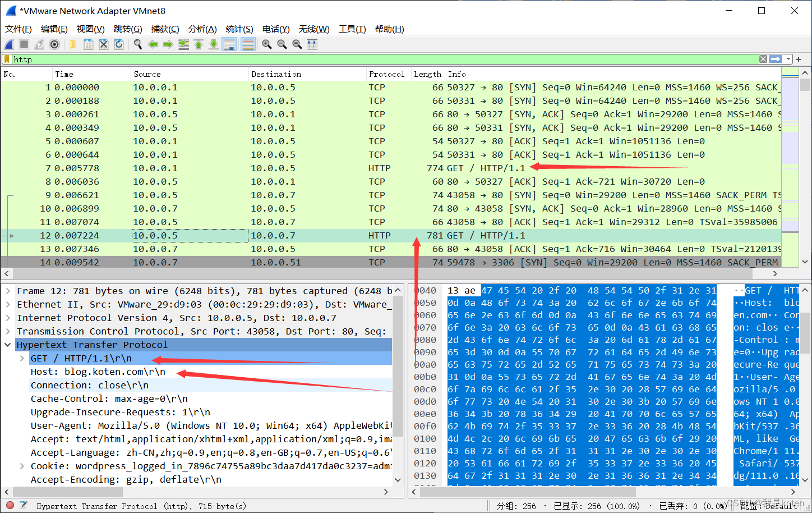
Task: Open the 跳转(G) menu
Action: click(x=128, y=29)
